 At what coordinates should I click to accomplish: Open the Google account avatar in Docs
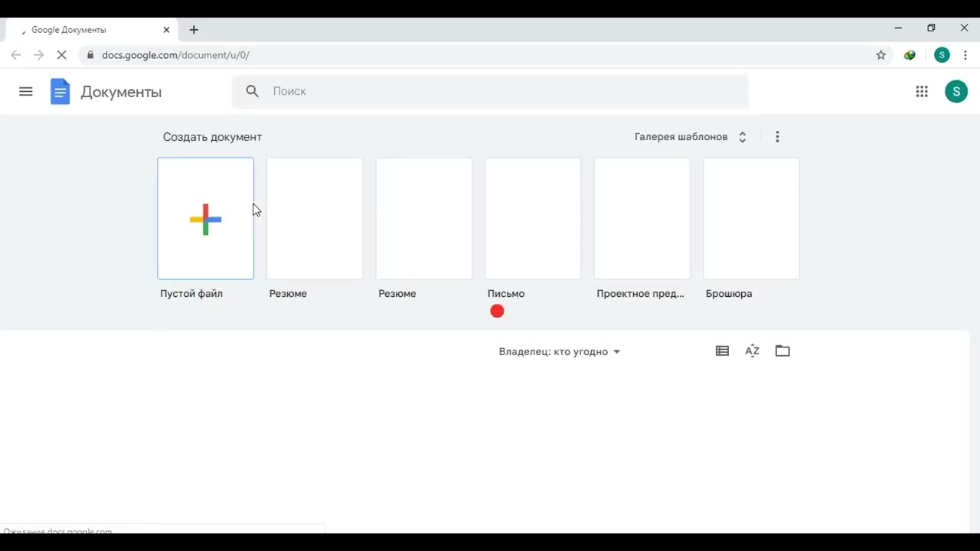pyautogui.click(x=955, y=92)
